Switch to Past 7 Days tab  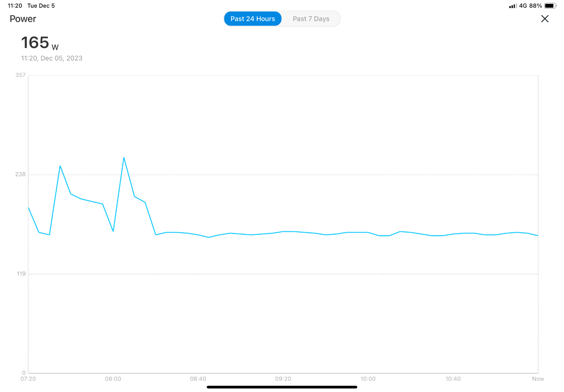311,19
